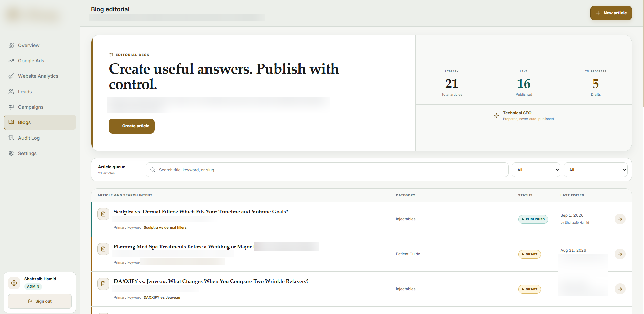Click the Audit Log icon

(11, 138)
